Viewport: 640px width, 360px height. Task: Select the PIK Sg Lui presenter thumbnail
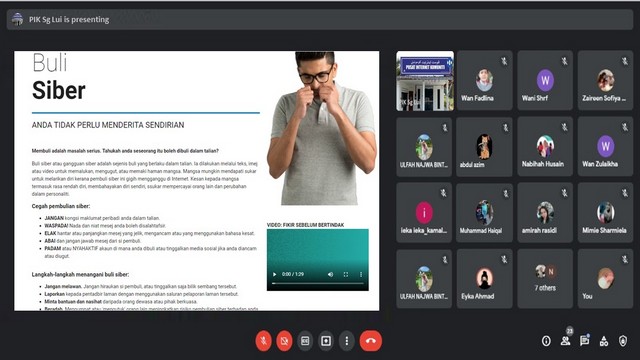point(425,81)
